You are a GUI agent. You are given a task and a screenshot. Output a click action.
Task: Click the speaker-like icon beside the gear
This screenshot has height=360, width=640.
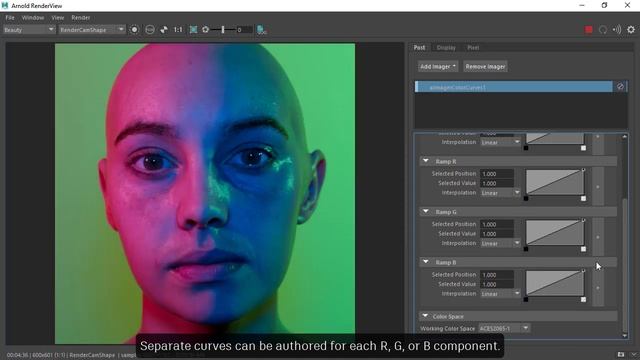point(617,30)
